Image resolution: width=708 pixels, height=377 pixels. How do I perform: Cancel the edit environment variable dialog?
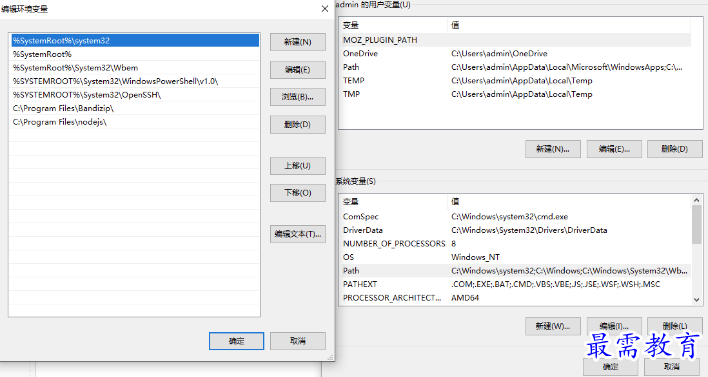298,341
